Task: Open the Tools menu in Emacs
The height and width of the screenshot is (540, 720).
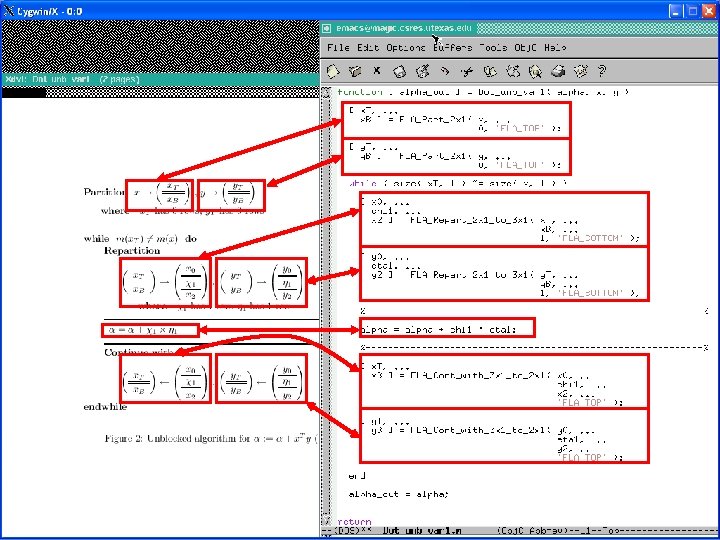Action: [493, 47]
